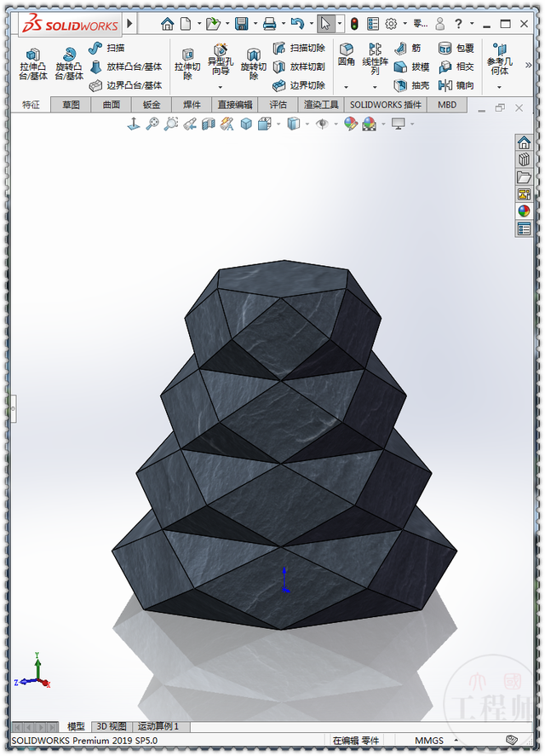Screen dimensions: 545x756
Task: Expand 圆角 fillet dropdown arrow
Action: [x=346, y=87]
